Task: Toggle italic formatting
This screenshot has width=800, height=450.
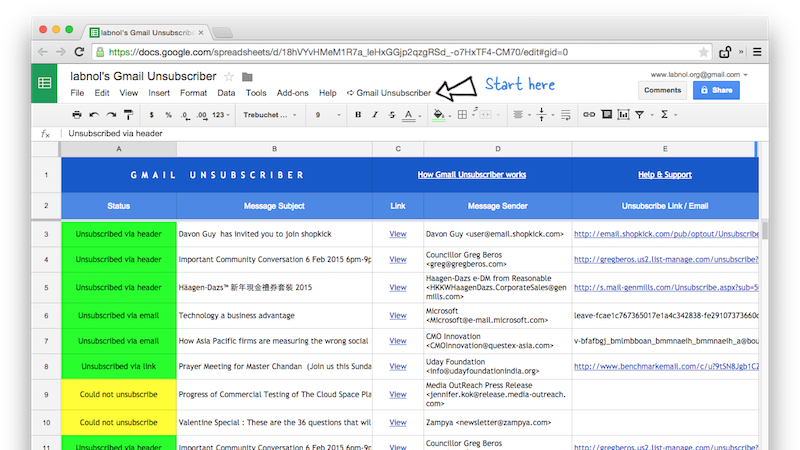Action: point(375,115)
